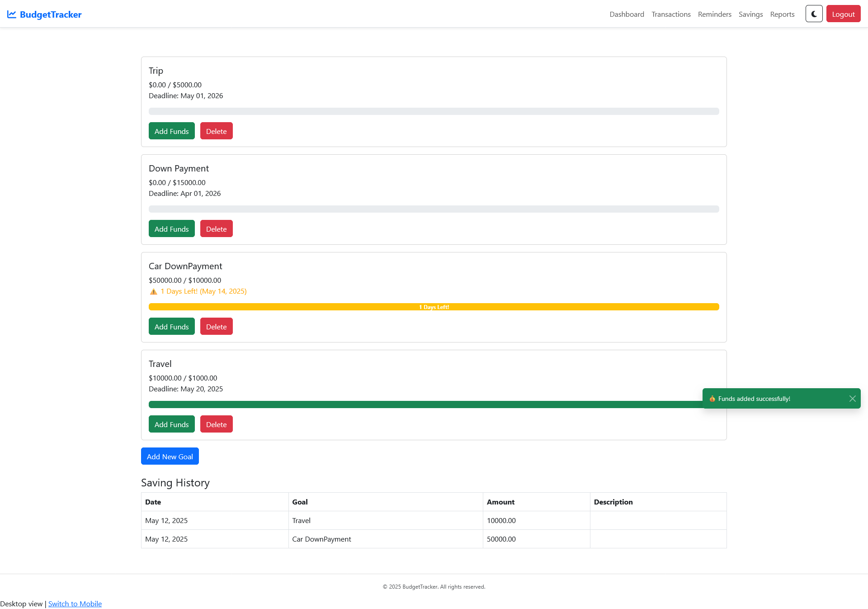
Task: Click the money bag icon in toast
Action: point(712,399)
